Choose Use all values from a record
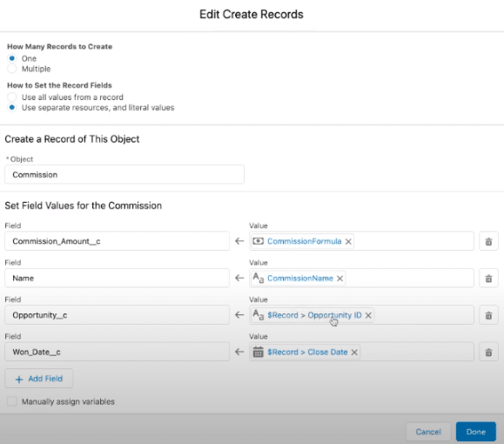This screenshot has height=444, width=504. point(12,98)
